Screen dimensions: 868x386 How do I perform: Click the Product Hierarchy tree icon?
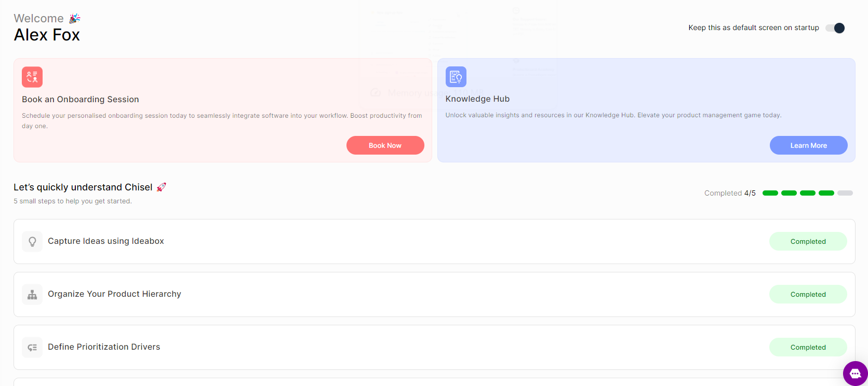tap(32, 295)
